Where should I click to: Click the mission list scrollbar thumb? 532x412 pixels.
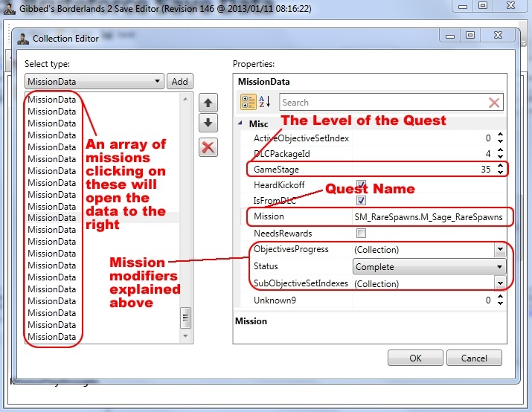click(185, 318)
